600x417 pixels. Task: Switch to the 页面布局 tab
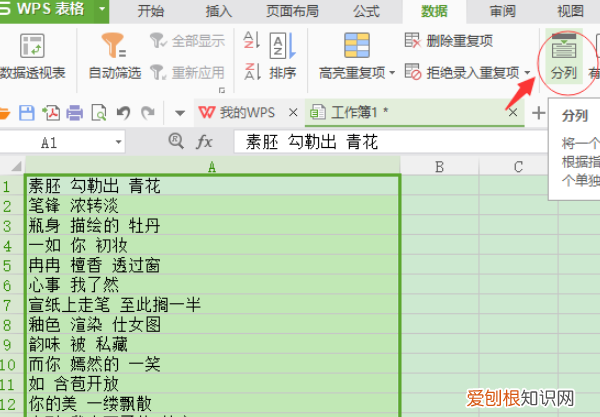click(292, 11)
